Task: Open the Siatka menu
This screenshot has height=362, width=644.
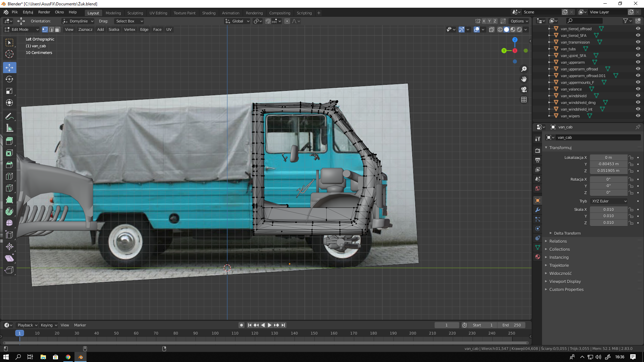Action: click(x=114, y=29)
